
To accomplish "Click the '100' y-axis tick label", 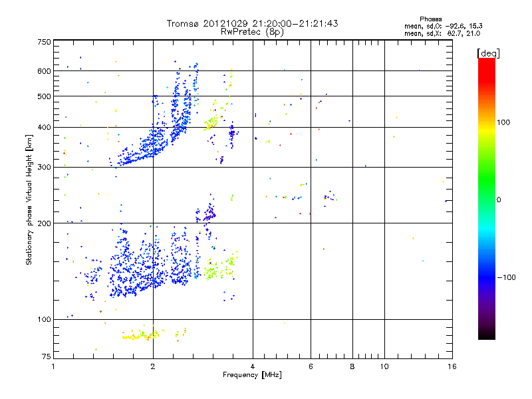I will 44,320.
